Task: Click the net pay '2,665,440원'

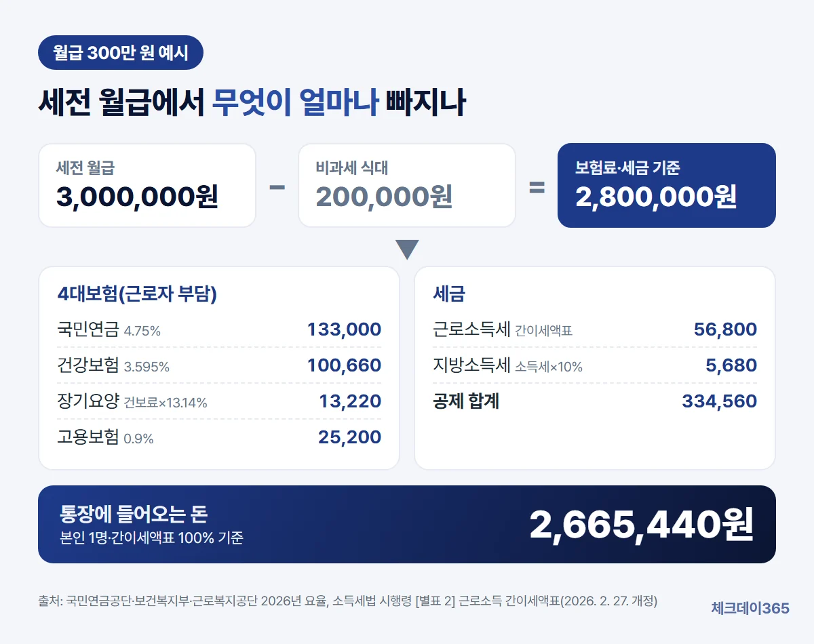Action: pyautogui.click(x=641, y=525)
